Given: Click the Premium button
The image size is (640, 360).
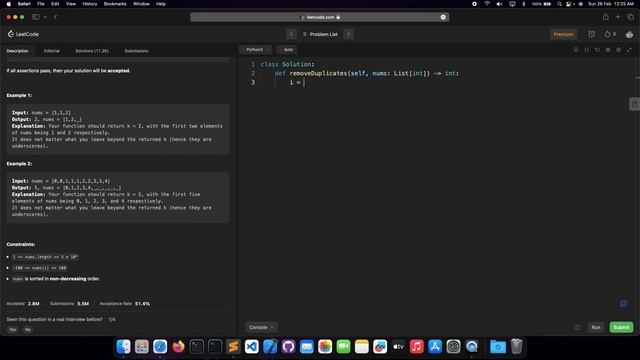Looking at the screenshot, I should pyautogui.click(x=563, y=34).
